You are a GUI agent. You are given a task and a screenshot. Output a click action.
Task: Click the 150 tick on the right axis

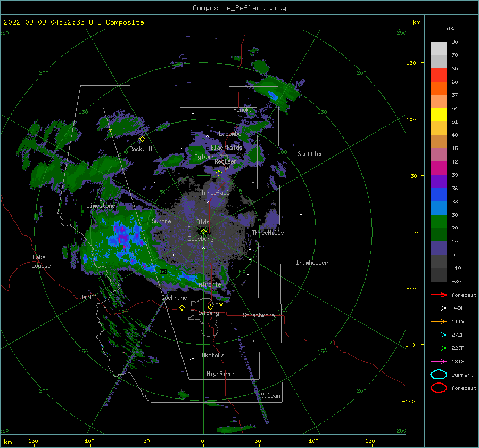point(411,63)
